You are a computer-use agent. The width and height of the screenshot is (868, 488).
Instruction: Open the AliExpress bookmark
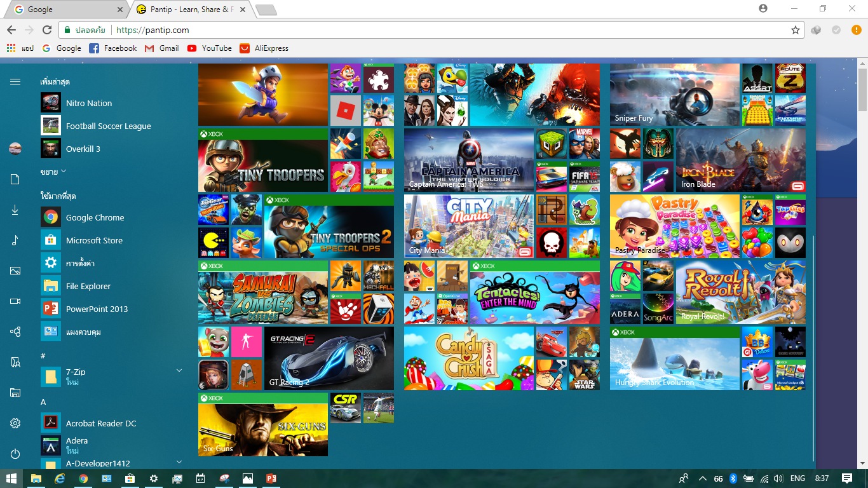264,48
